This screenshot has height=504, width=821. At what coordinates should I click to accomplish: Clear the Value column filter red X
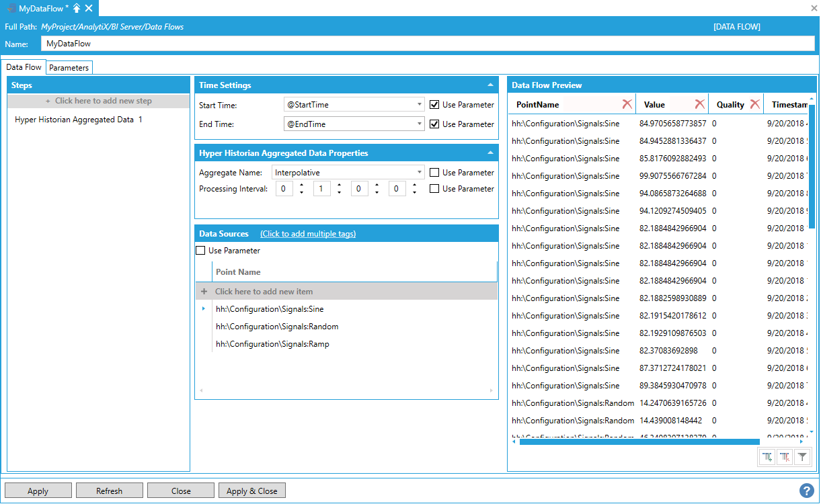click(699, 104)
